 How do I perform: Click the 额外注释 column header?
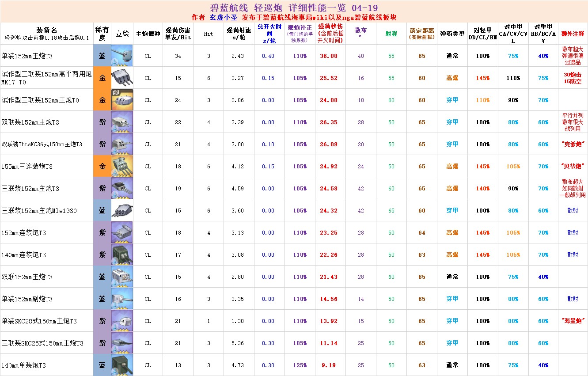pos(573,34)
